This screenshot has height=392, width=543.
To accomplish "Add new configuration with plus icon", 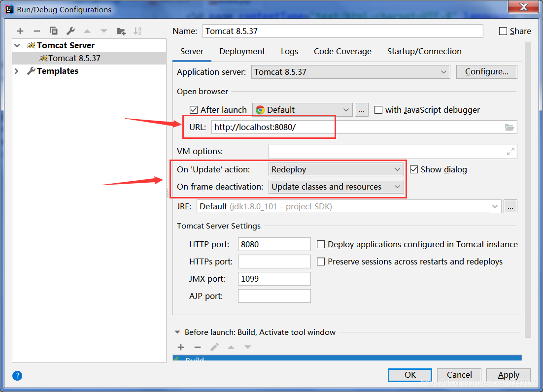I will tap(20, 31).
